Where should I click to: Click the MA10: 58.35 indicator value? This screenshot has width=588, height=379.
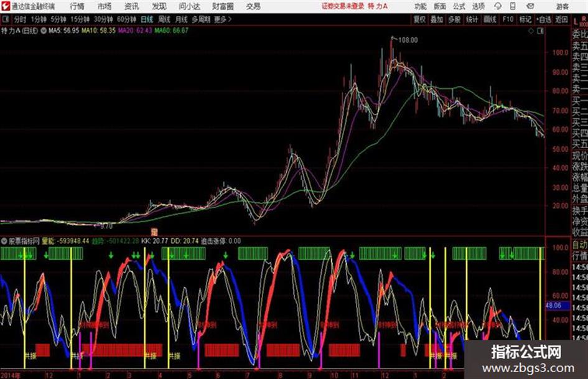pos(99,30)
